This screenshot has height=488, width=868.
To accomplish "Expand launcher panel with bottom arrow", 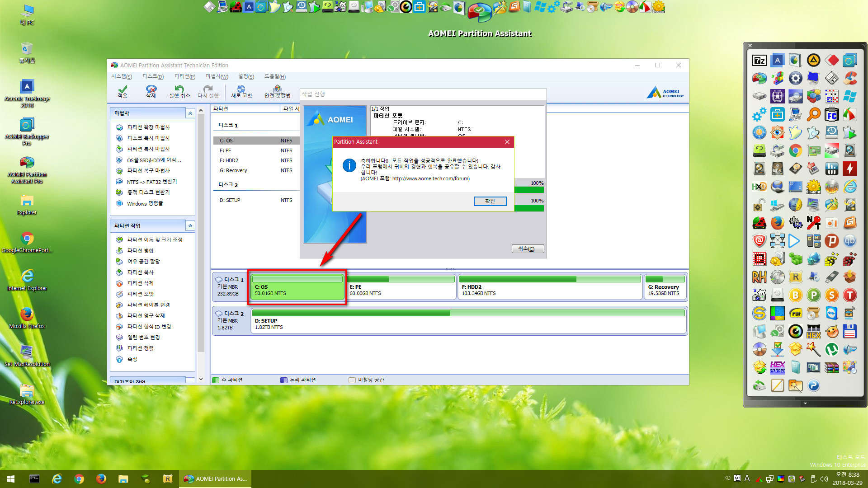I will tap(805, 403).
